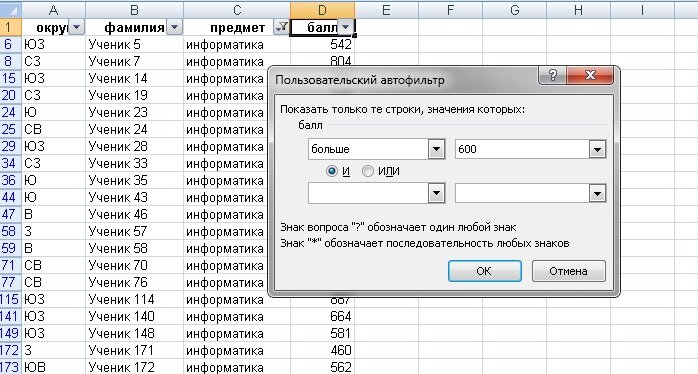
Task: Click cell 'Ученик 43'
Action: [x=134, y=197]
